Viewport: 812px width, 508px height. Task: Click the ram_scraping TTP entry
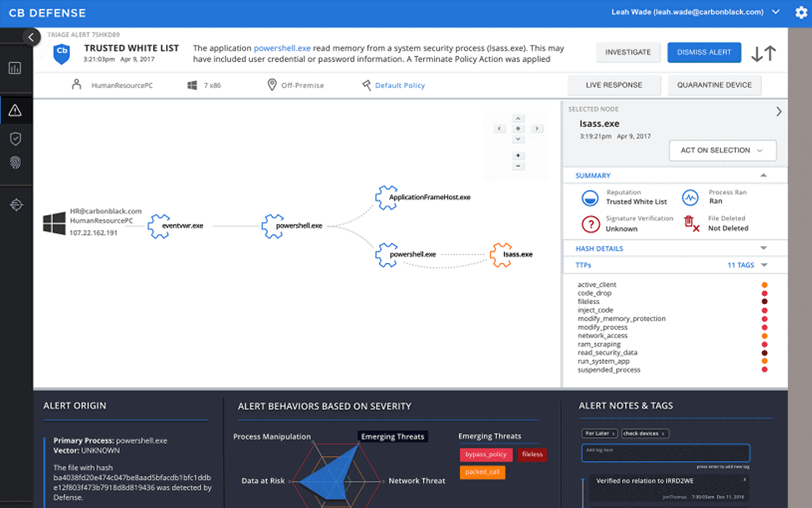(x=599, y=344)
